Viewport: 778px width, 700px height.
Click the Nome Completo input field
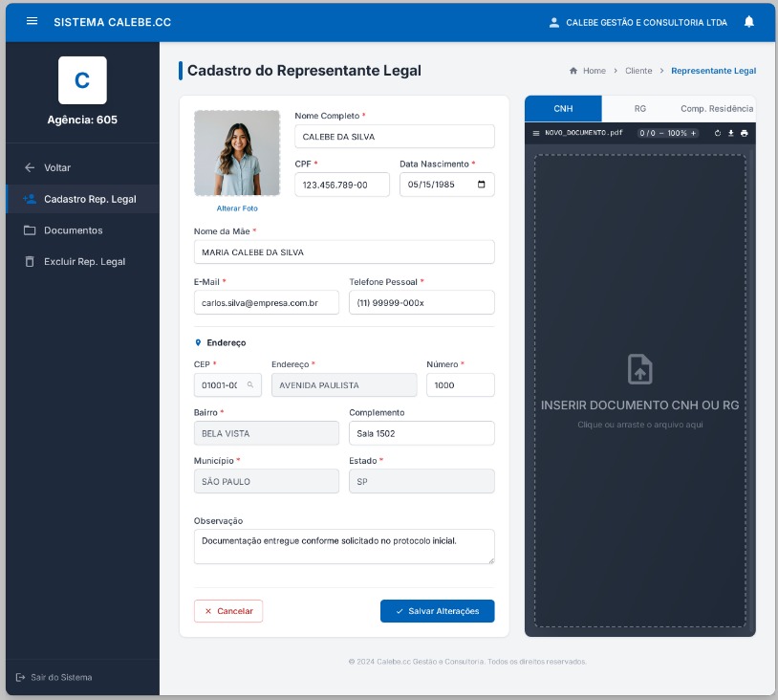[394, 137]
